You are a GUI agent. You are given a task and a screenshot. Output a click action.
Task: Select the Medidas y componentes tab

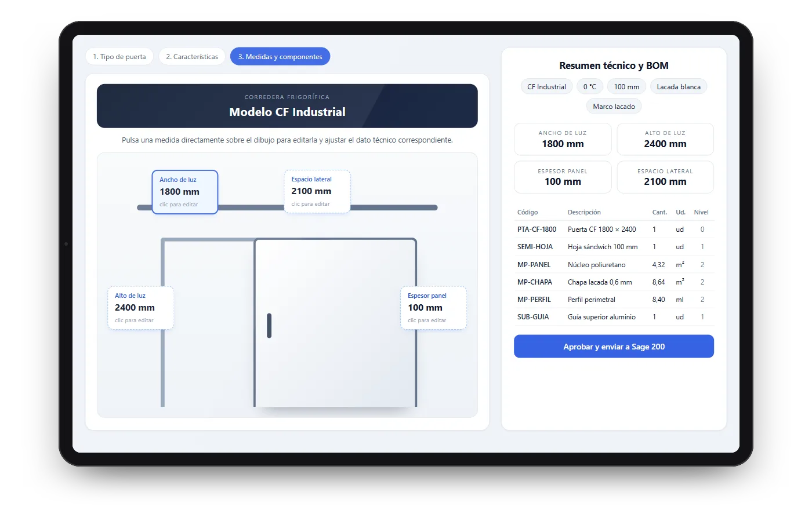[280, 57]
